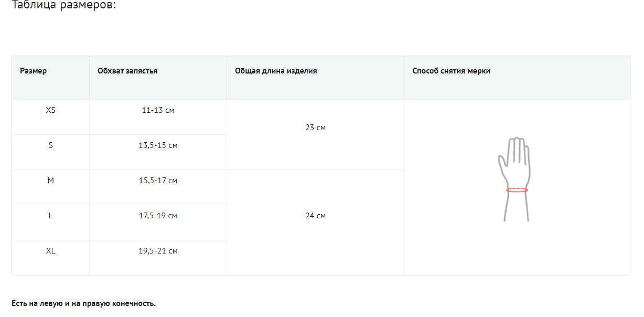
Task: Select the XS size cell
Action: tap(51, 110)
